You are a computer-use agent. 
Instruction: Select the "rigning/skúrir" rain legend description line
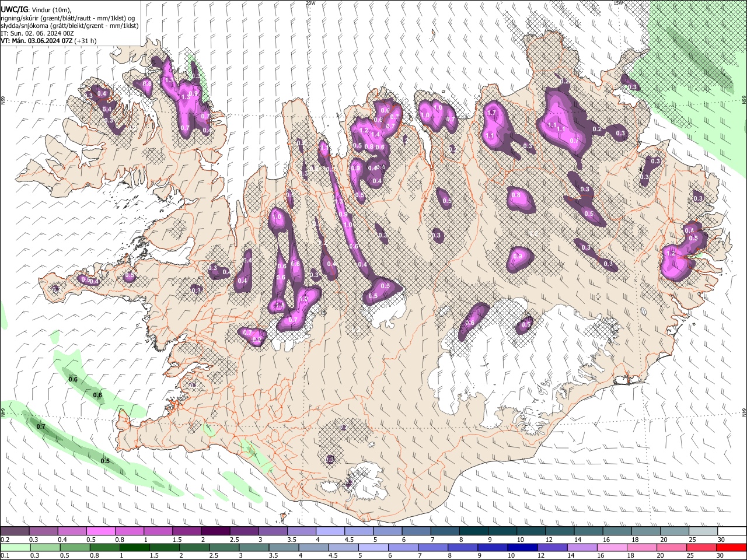tap(68, 18)
